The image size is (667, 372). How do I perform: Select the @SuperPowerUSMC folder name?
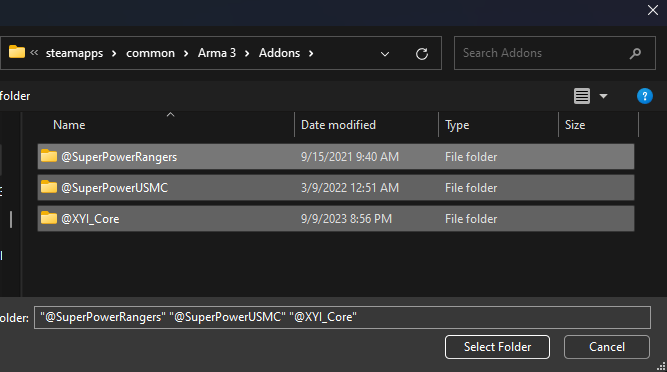click(114, 188)
